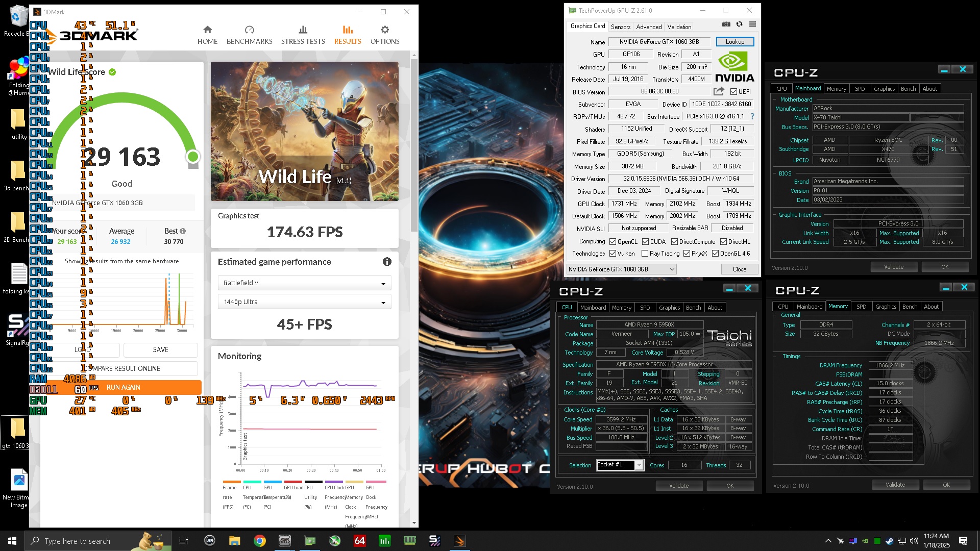Open the Battlefield V game dropdown
This screenshot has height=551, width=980.
click(x=304, y=283)
